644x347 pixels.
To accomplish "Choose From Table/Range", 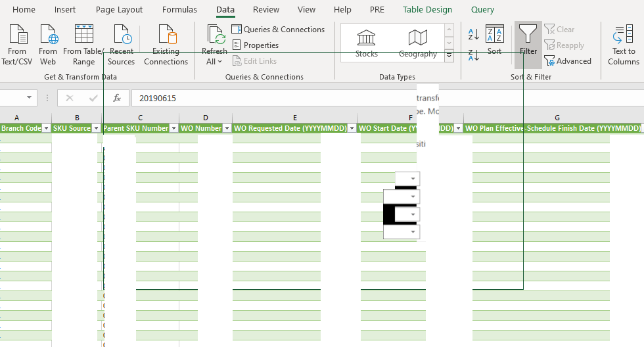I will point(84,44).
